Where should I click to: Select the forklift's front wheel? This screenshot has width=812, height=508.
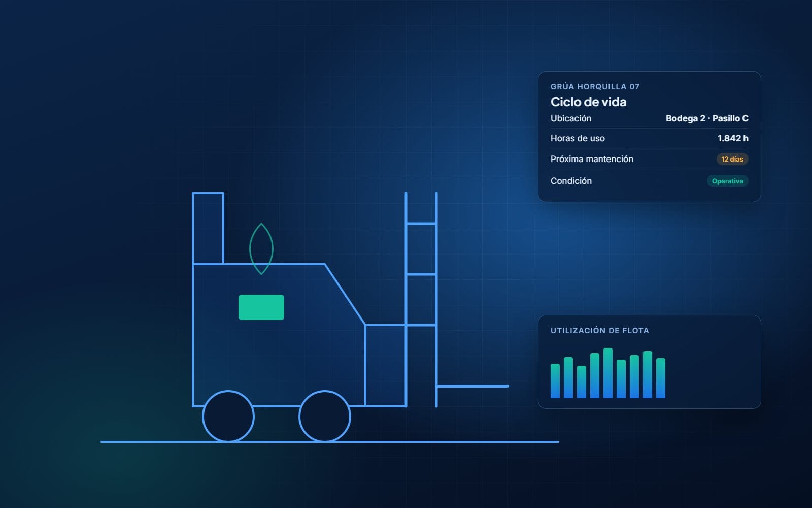click(325, 417)
